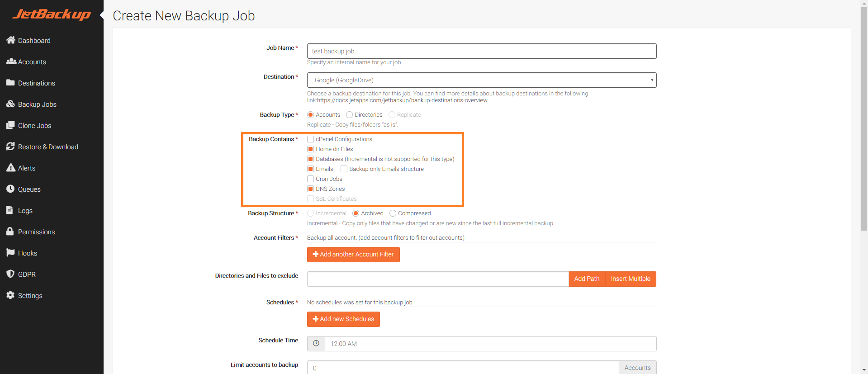This screenshot has width=868, height=374.
Task: Uncheck the DNS Zones checkbox
Action: [x=310, y=189]
